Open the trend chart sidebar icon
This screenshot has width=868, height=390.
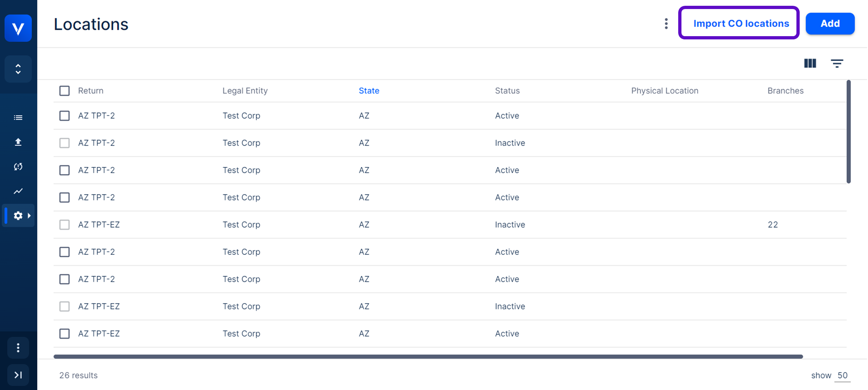coord(18,191)
